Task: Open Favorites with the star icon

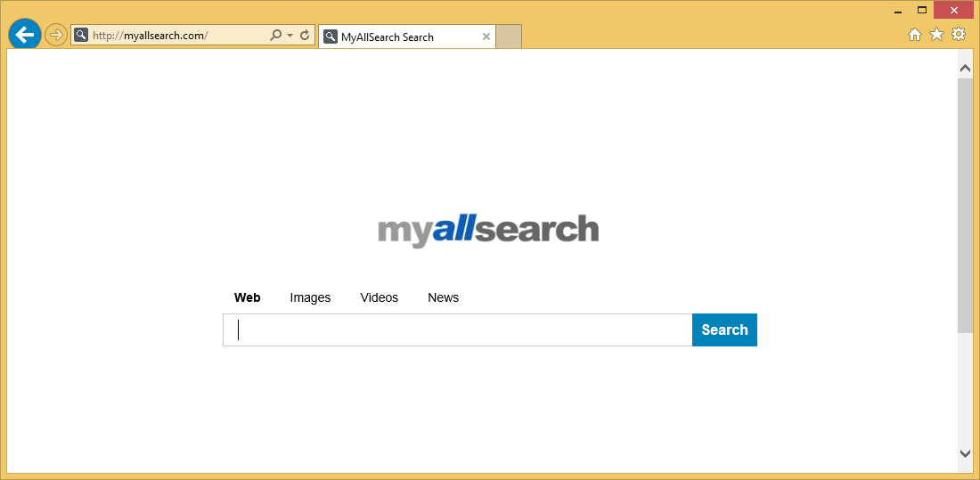Action: tap(936, 35)
